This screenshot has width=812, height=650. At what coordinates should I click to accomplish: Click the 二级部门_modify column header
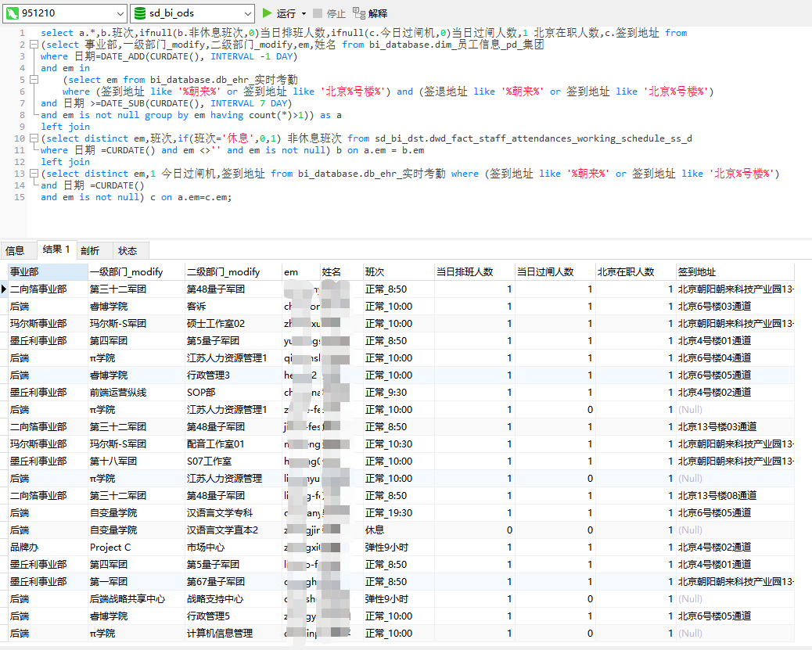233,272
